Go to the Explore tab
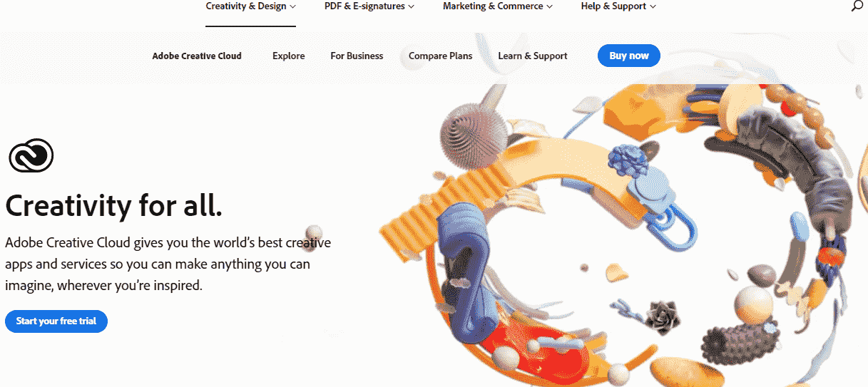Image resolution: width=868 pixels, height=387 pixels. (x=289, y=56)
